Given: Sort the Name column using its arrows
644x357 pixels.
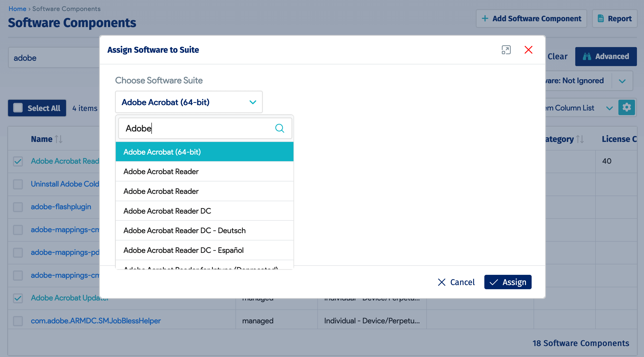Looking at the screenshot, I should [59, 139].
